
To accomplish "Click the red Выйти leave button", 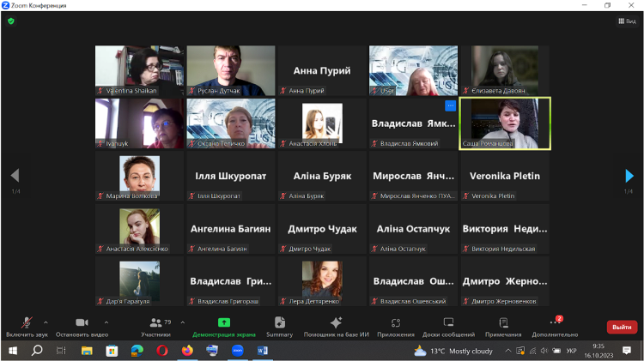I will point(622,327).
